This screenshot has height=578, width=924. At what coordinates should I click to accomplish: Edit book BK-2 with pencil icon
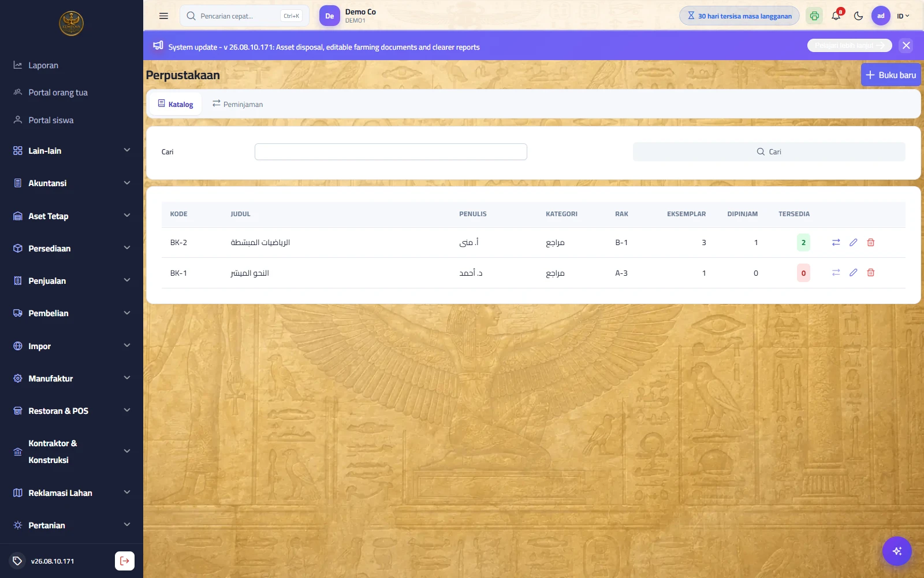[x=853, y=243]
